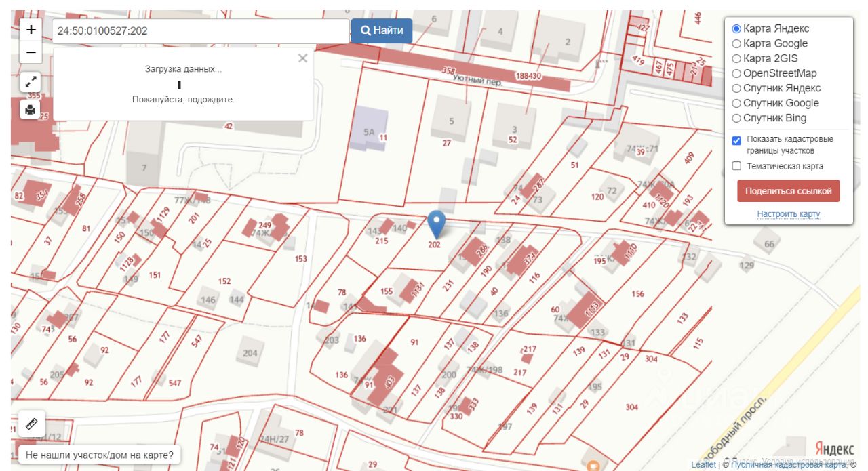The width and height of the screenshot is (868, 471).
Task: Switch to Карта Google layer
Action: (x=736, y=44)
